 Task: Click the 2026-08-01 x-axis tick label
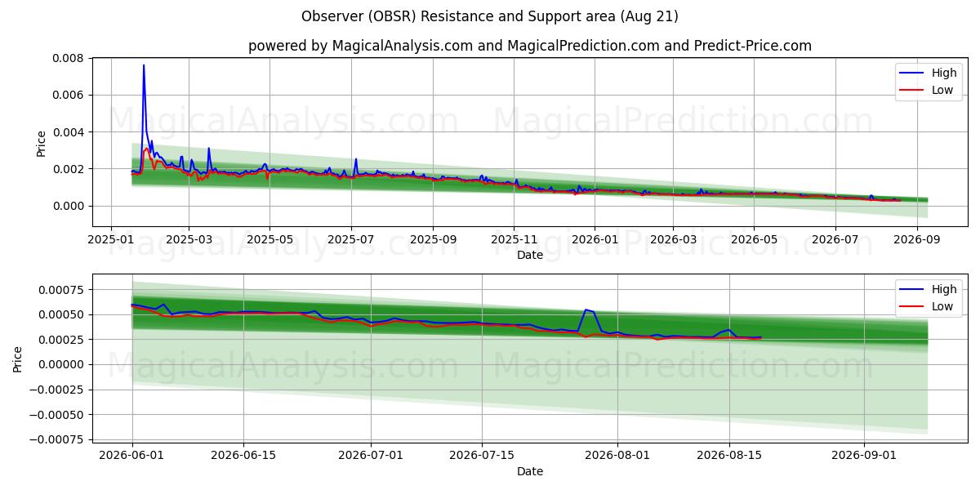(617, 457)
